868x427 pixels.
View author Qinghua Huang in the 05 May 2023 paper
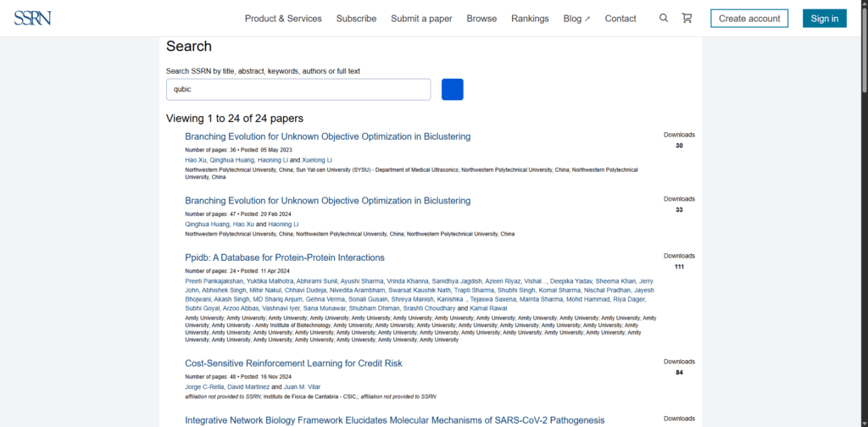coord(231,160)
